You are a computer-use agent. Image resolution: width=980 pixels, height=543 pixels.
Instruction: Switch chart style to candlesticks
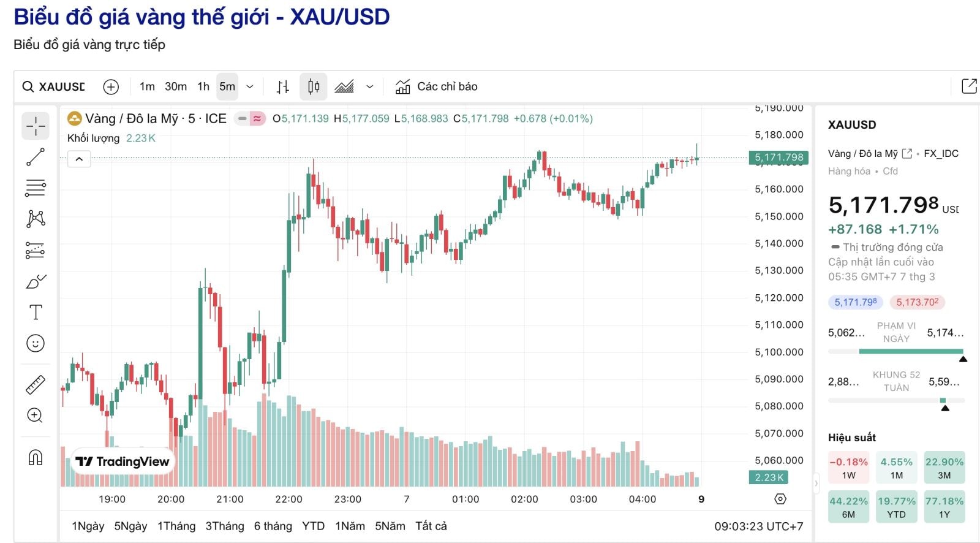tap(314, 87)
